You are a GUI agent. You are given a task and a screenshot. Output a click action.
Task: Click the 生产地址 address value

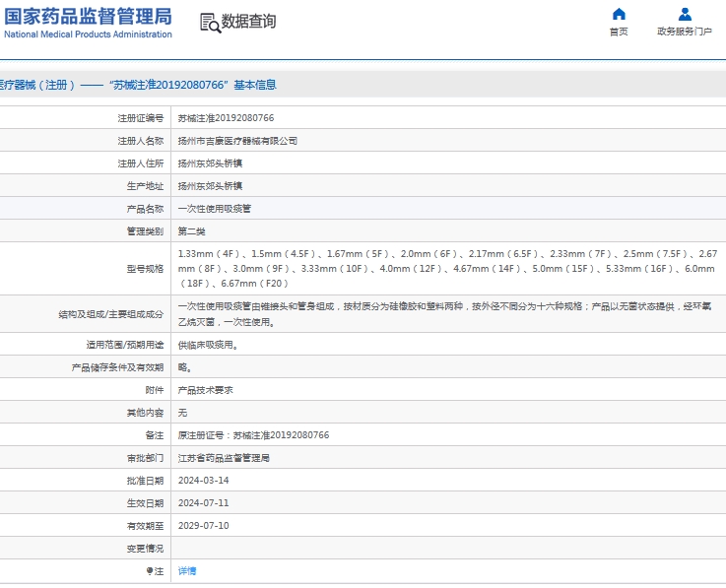[x=210, y=186]
